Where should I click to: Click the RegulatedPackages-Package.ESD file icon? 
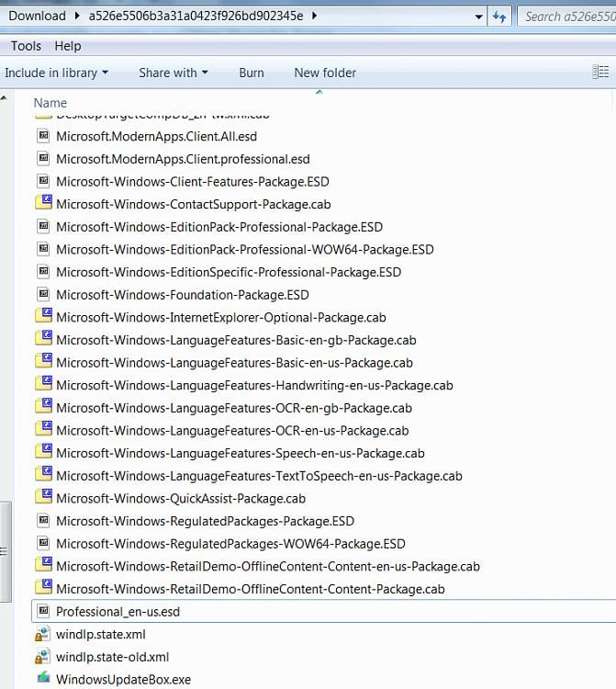(43, 520)
